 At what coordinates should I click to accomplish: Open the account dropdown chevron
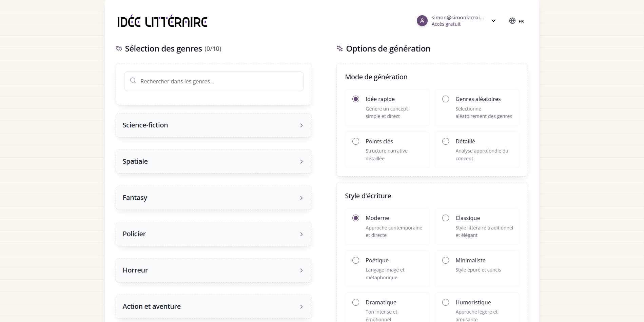point(493,21)
